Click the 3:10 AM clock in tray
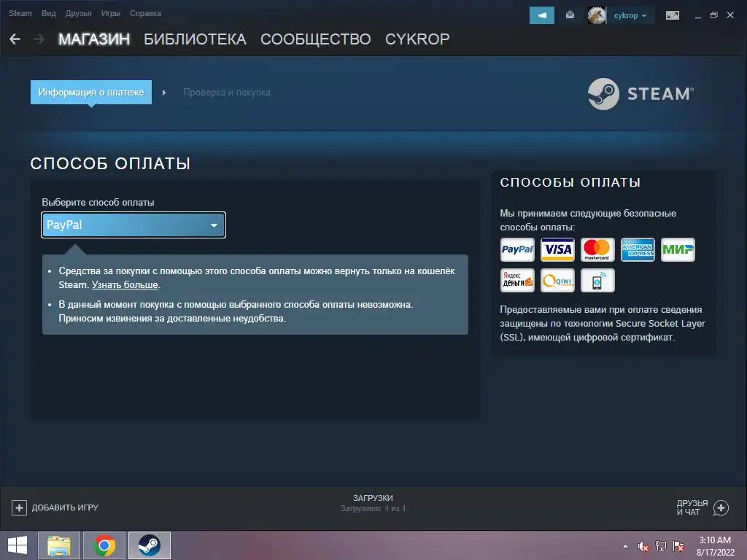 [x=715, y=540]
